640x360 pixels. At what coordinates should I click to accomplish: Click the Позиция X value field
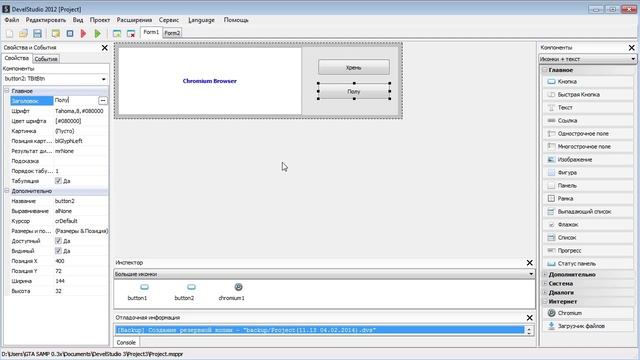coord(81,261)
